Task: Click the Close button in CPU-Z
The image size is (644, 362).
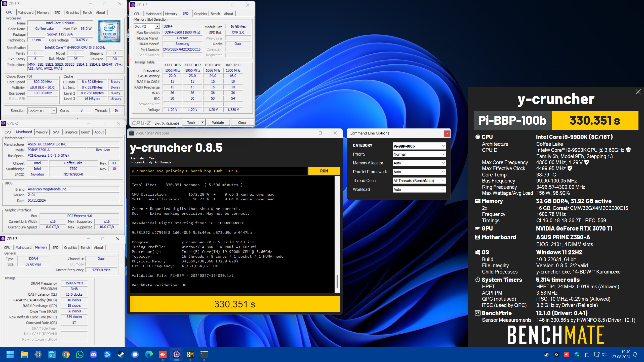Action: click(x=242, y=122)
